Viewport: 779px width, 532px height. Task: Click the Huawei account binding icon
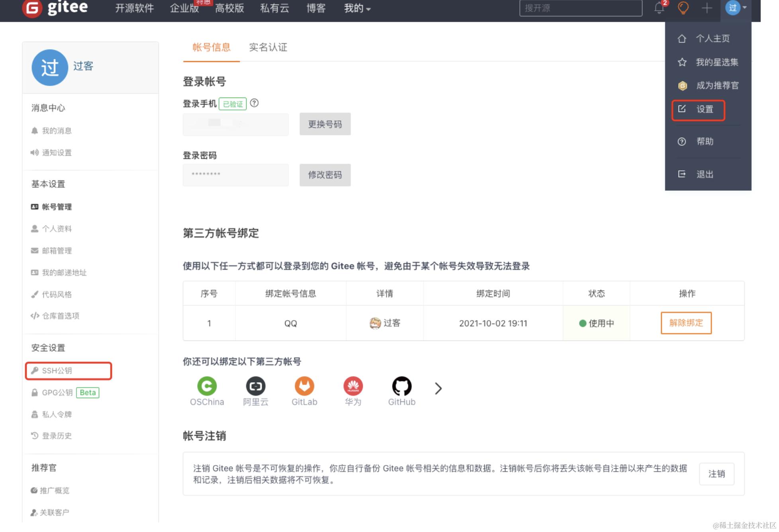click(x=353, y=386)
